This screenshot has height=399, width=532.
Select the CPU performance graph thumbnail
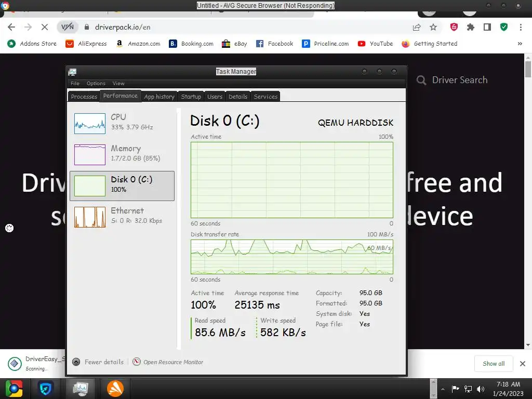tap(90, 124)
